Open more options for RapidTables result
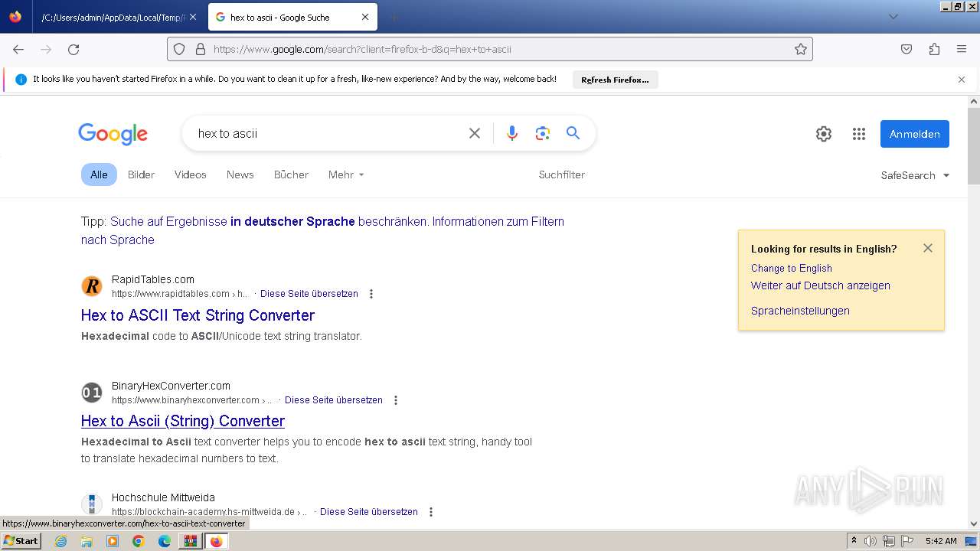Viewport: 980px width, 551px height. (x=371, y=294)
